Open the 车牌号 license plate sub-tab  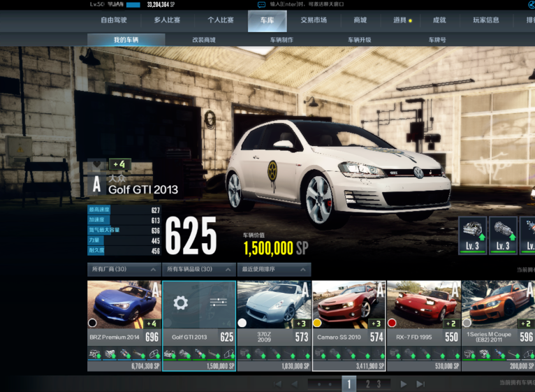click(437, 40)
